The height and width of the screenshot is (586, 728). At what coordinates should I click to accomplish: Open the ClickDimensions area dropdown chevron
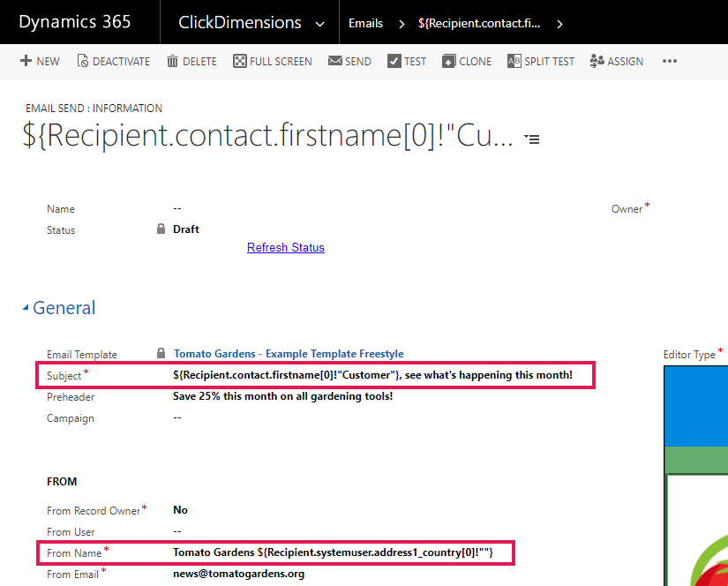(320, 24)
